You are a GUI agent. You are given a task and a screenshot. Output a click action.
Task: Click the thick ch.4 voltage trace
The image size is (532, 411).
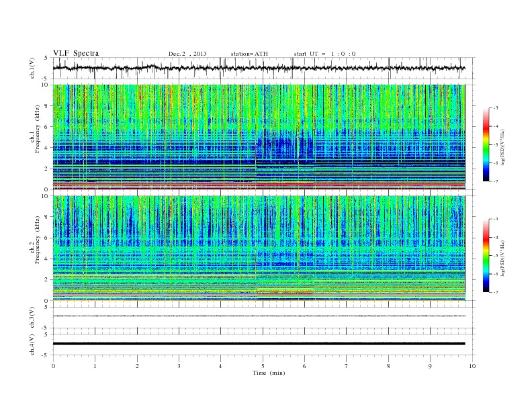pos(259,344)
